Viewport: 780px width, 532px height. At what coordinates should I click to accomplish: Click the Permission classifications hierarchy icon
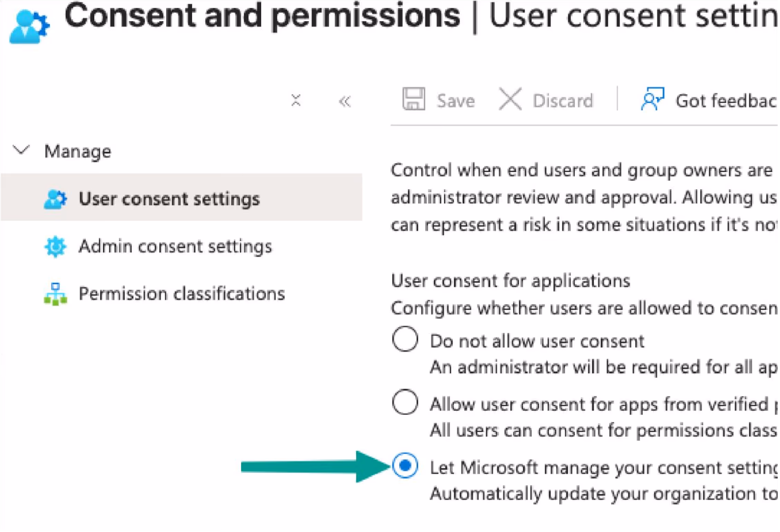[55, 294]
